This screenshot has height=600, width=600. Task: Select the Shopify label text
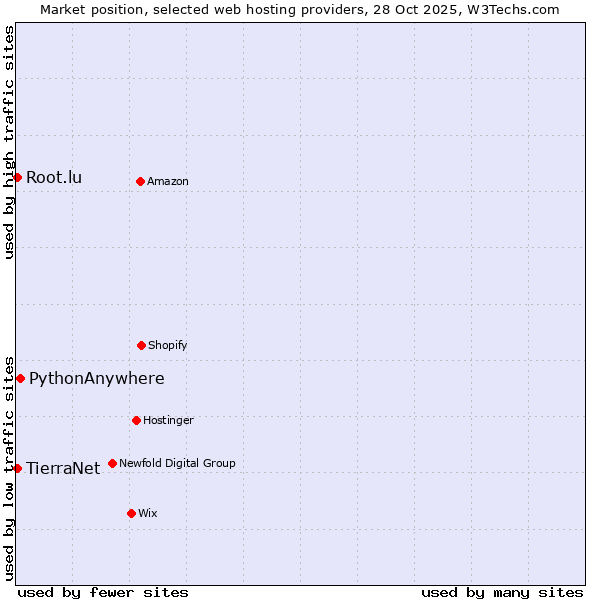(x=168, y=346)
